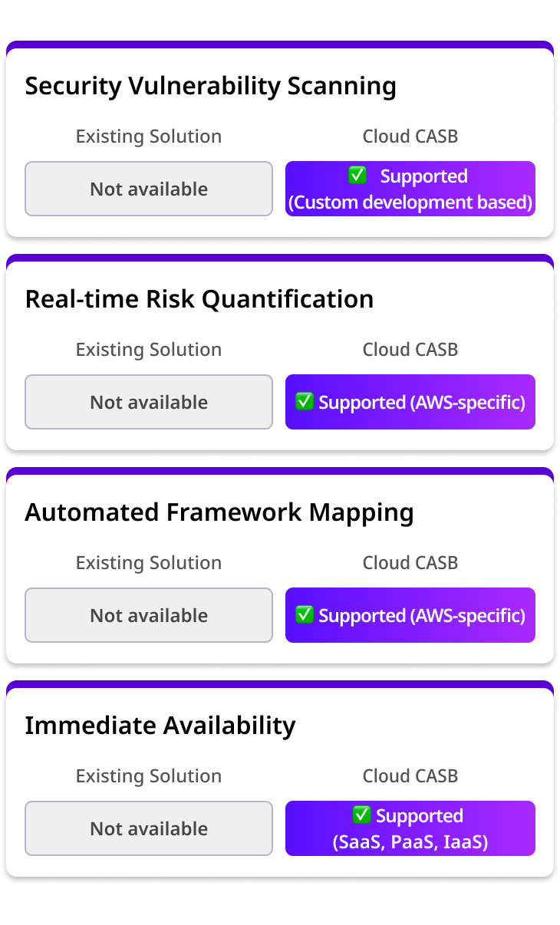Click 'Not available' under Immediate Availability

pos(149,828)
